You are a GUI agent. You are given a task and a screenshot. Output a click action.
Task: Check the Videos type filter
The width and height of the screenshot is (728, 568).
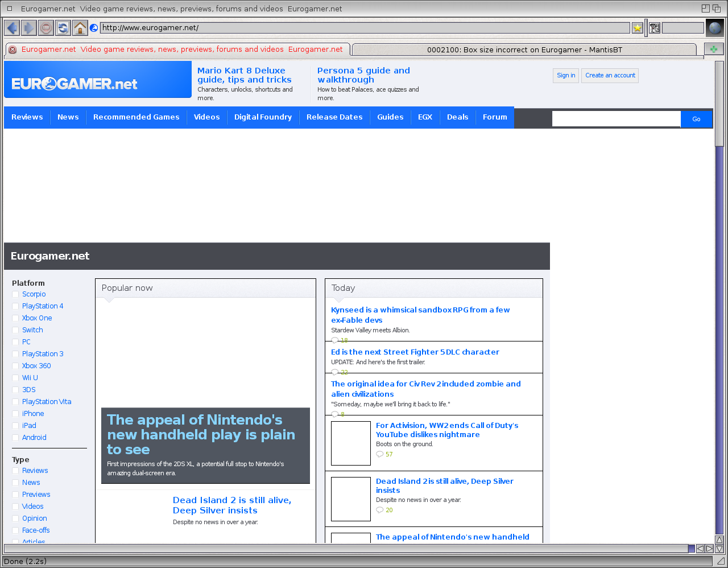(x=15, y=507)
